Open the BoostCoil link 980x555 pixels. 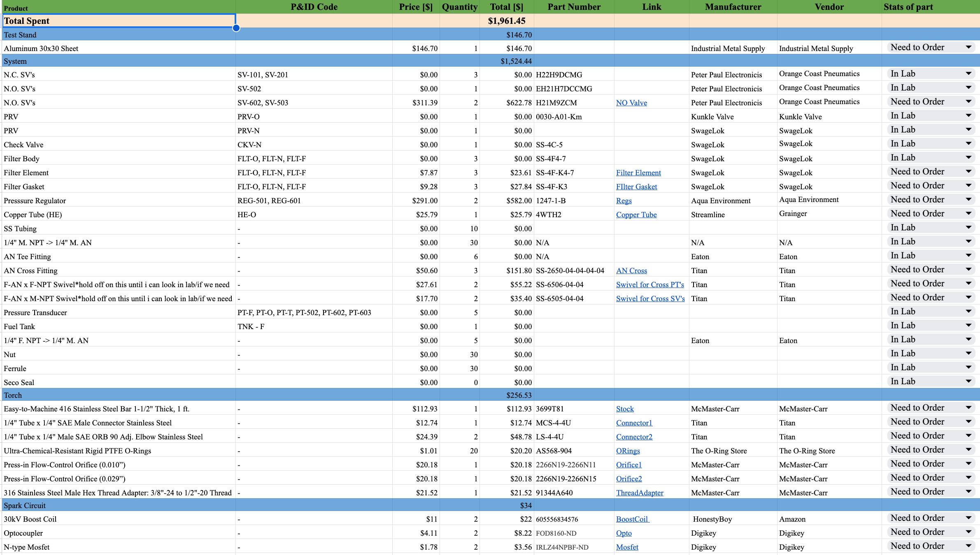632,519
